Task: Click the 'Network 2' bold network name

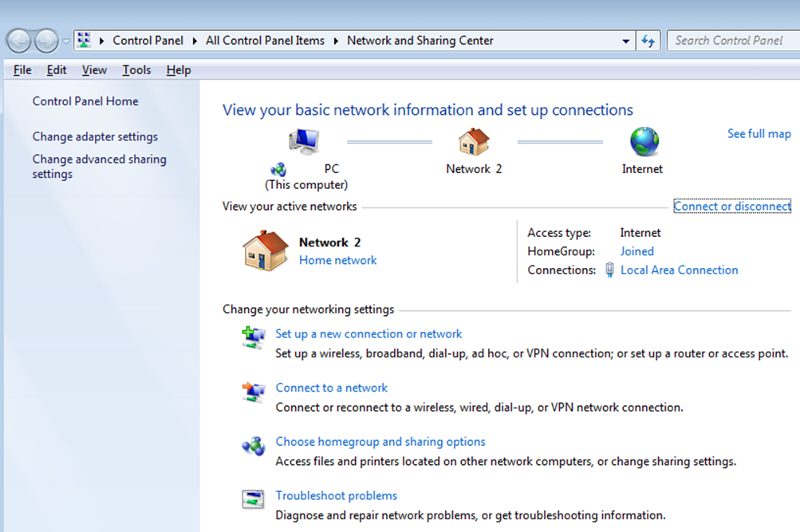Action: [x=330, y=242]
